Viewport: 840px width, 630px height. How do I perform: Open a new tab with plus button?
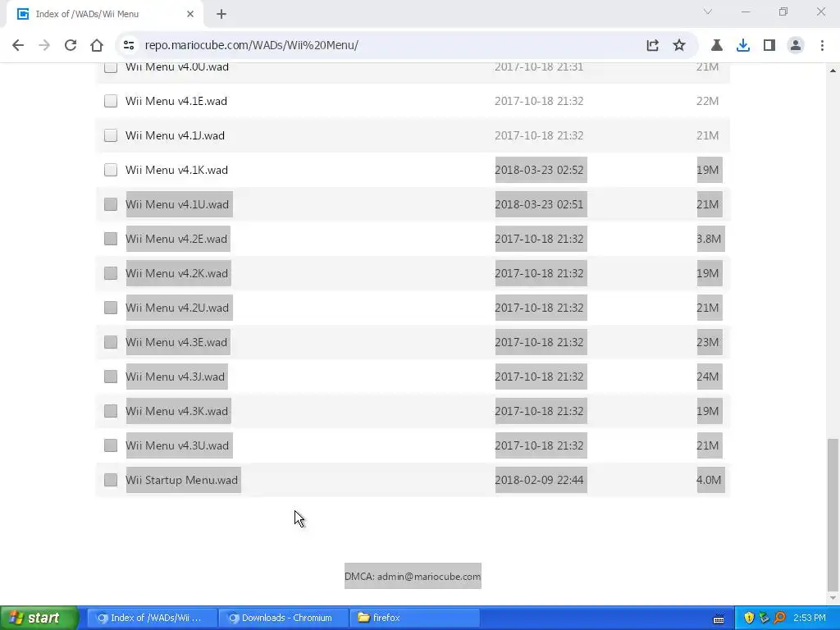(221, 14)
